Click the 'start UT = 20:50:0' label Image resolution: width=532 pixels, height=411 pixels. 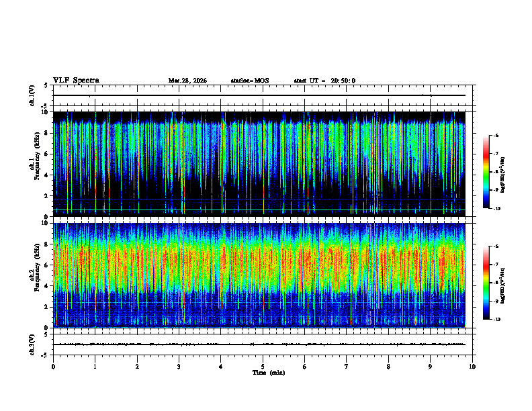324,81
